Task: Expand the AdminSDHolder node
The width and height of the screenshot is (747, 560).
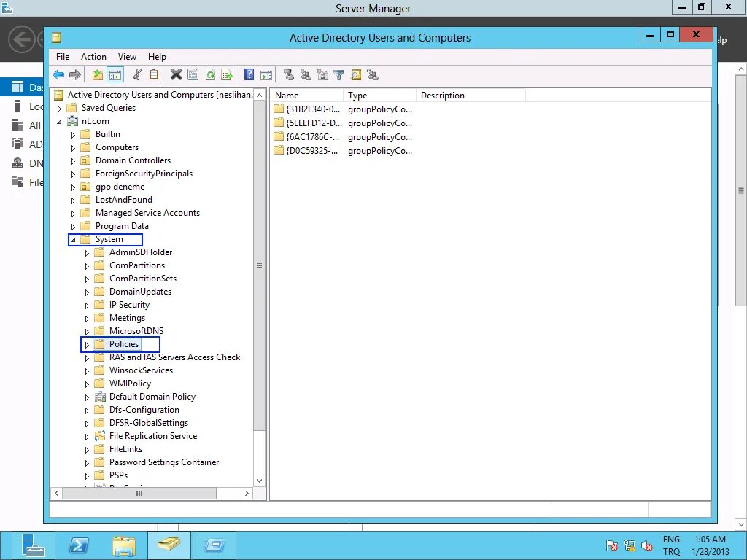Action: 87,253
